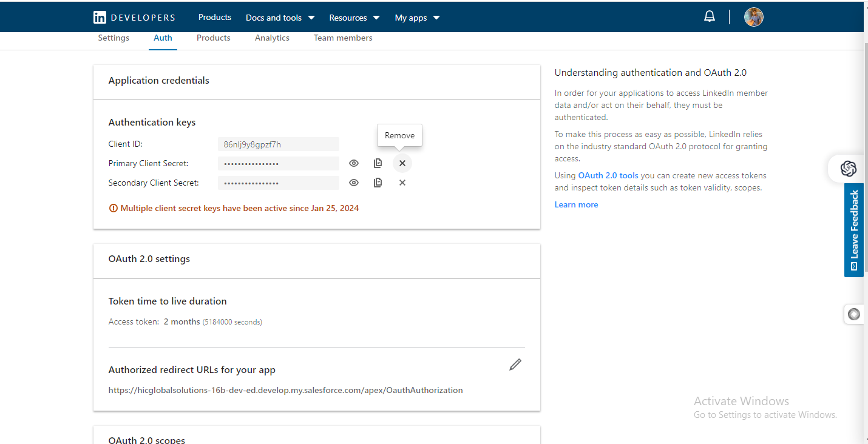868x444 pixels.
Task: Reveal the Secondary Client Secret value
Action: tap(354, 183)
